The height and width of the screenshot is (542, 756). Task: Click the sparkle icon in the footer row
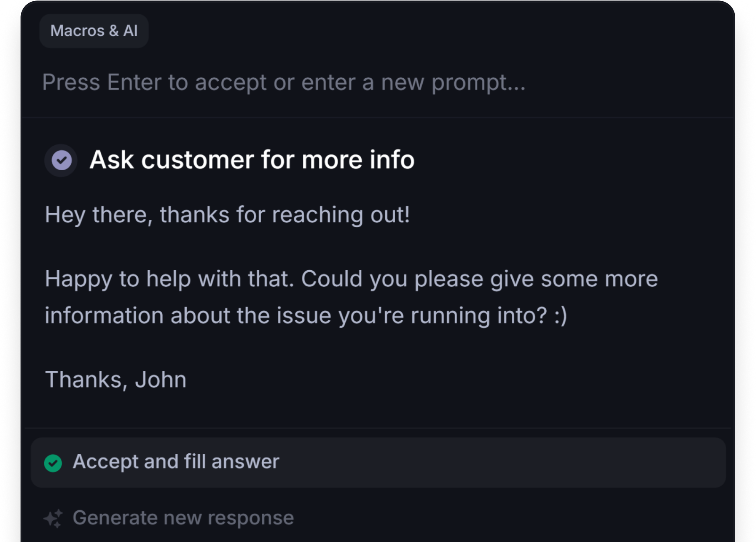pyautogui.click(x=53, y=518)
